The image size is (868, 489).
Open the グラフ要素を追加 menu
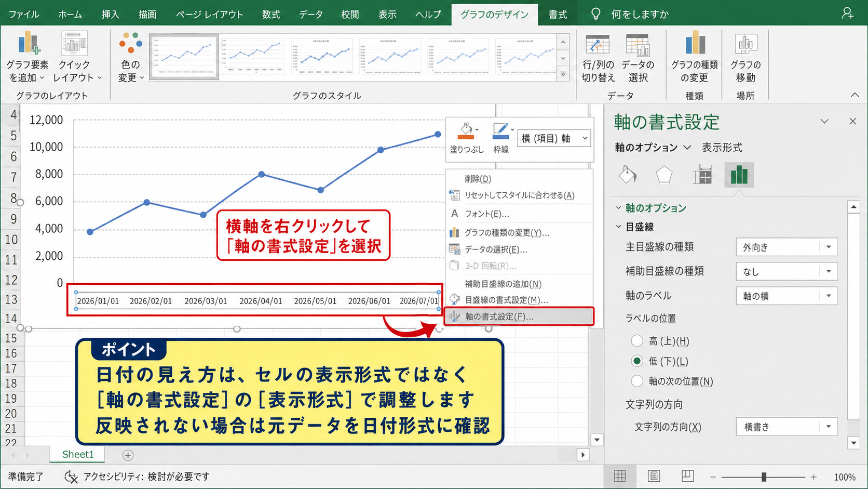(x=28, y=57)
